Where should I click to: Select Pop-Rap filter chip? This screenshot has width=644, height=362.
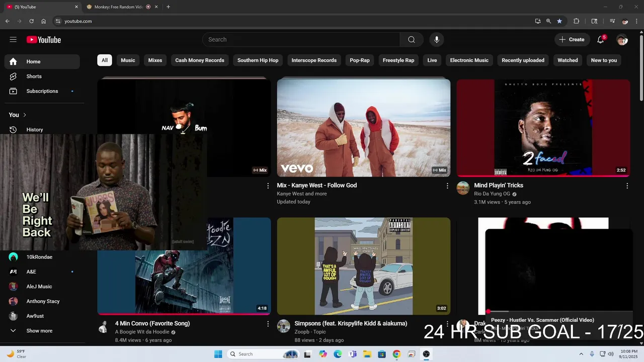pos(360,60)
